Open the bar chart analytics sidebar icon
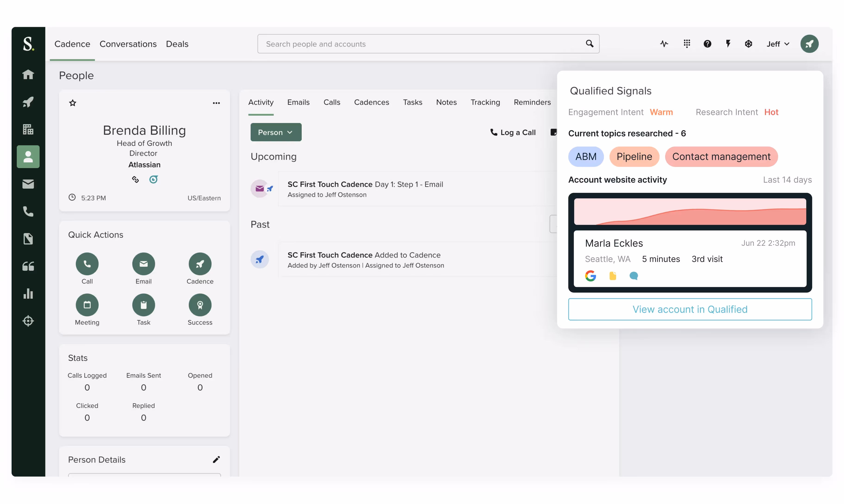The image size is (844, 504). point(28,293)
